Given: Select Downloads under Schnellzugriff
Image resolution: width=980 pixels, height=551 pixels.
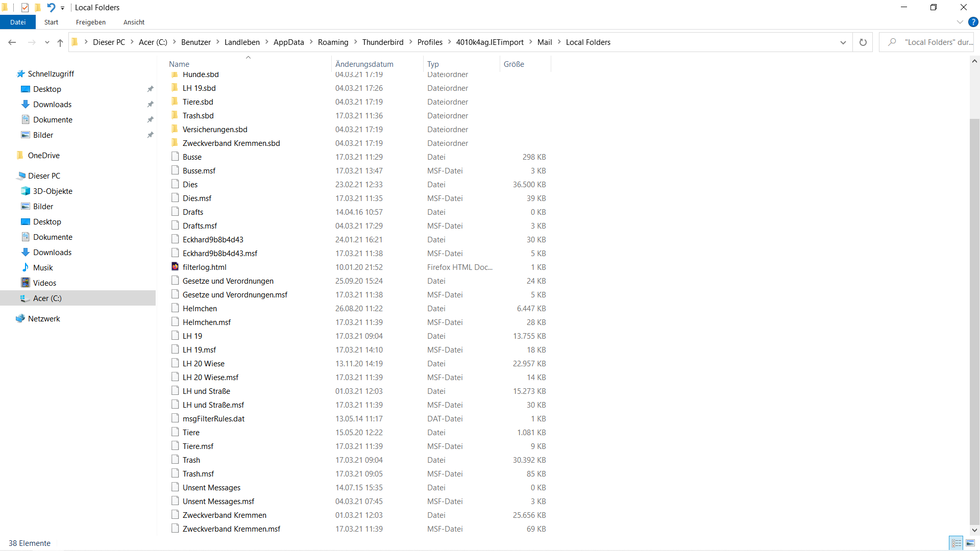Looking at the screenshot, I should pyautogui.click(x=52, y=104).
